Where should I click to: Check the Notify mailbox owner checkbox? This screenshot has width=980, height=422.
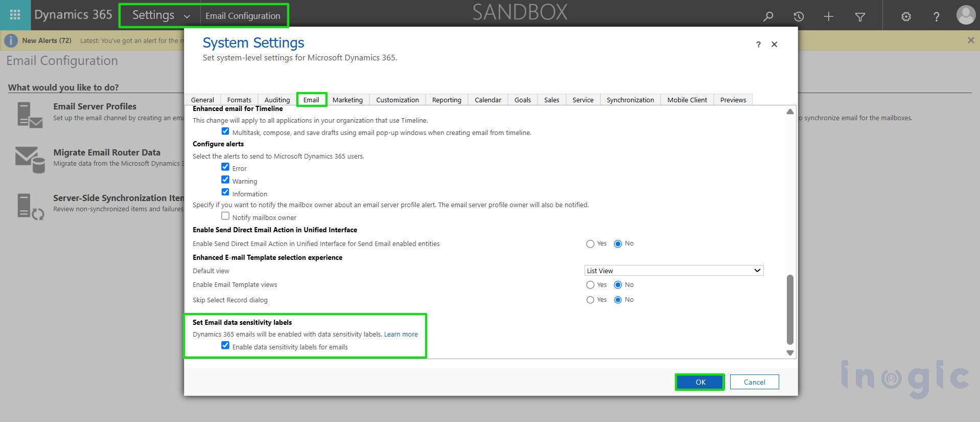point(225,216)
